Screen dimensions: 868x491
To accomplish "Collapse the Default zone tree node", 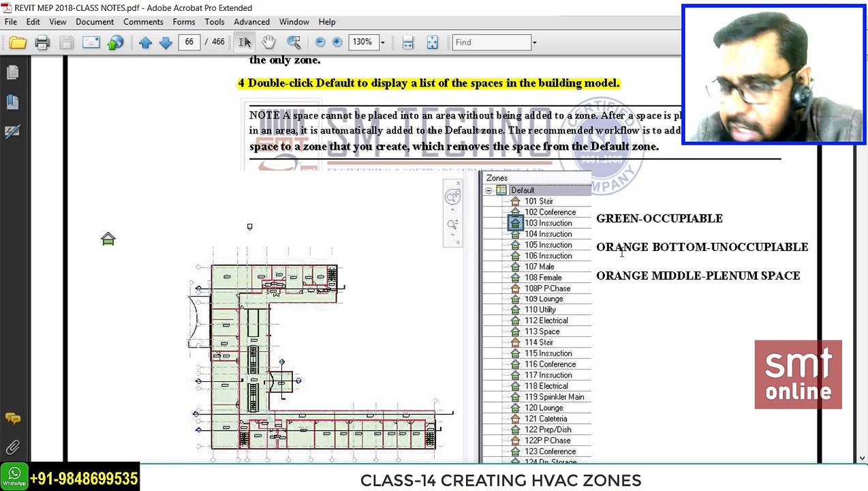I will pyautogui.click(x=489, y=190).
